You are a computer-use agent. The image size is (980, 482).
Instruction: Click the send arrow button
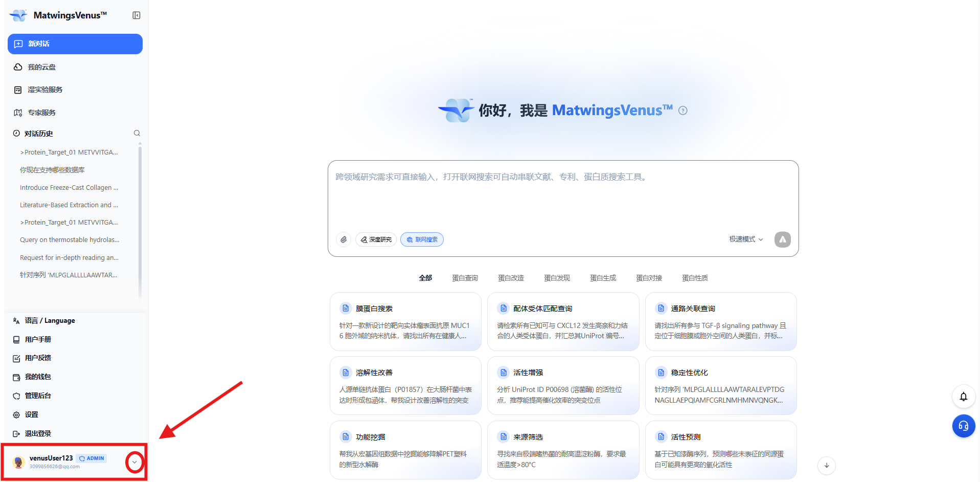click(783, 239)
